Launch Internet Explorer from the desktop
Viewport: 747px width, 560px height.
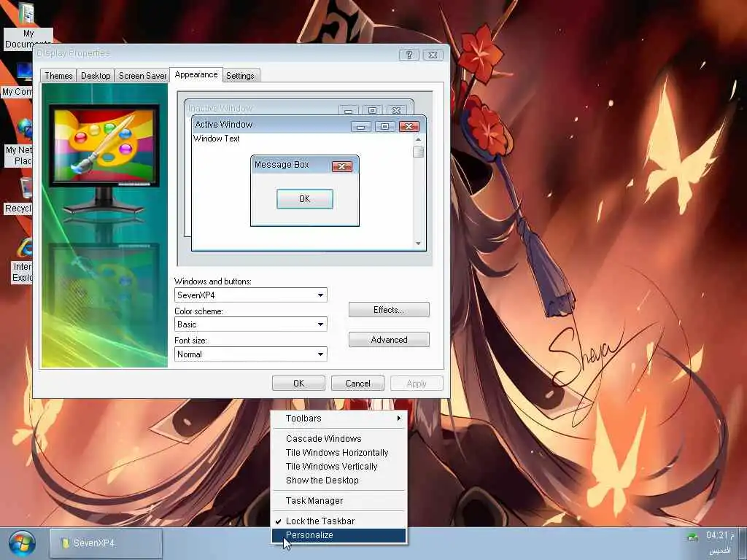coord(23,260)
